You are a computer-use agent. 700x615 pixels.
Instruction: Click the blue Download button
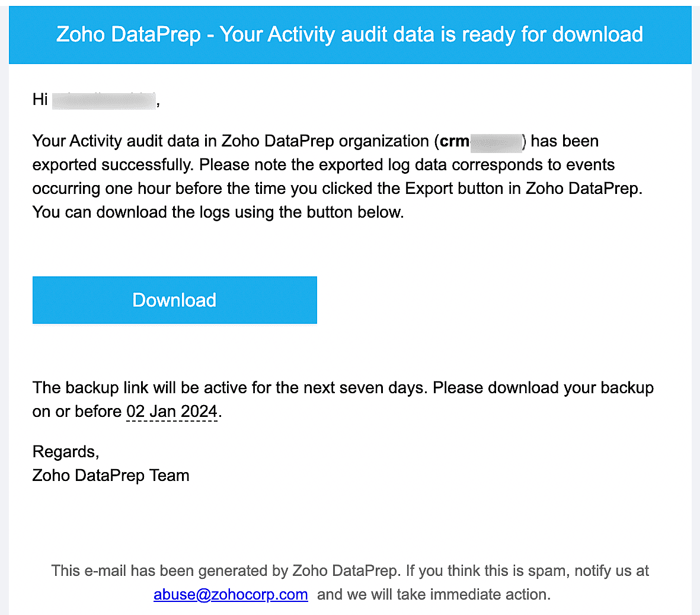(x=174, y=299)
